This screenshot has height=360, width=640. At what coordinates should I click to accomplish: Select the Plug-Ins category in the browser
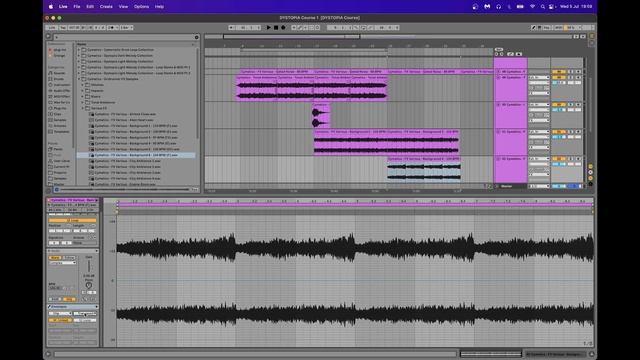[x=58, y=108]
